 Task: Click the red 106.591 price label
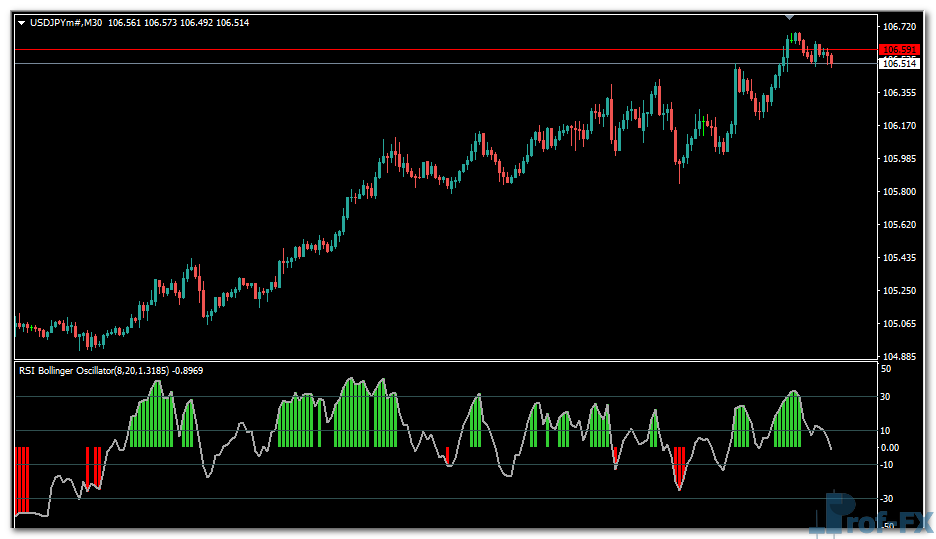899,50
